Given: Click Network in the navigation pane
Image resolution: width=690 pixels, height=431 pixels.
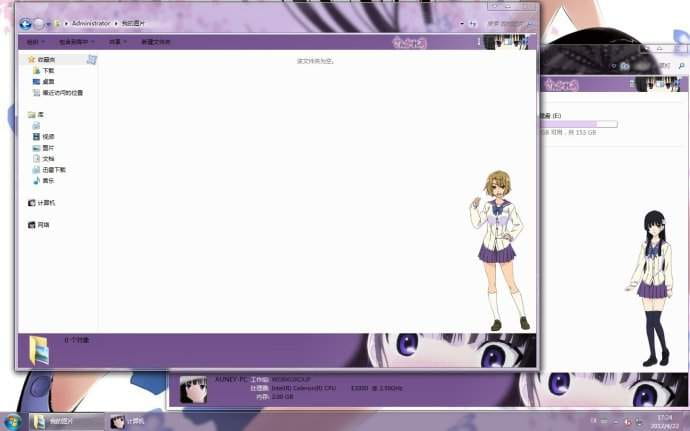Looking at the screenshot, I should [42, 225].
